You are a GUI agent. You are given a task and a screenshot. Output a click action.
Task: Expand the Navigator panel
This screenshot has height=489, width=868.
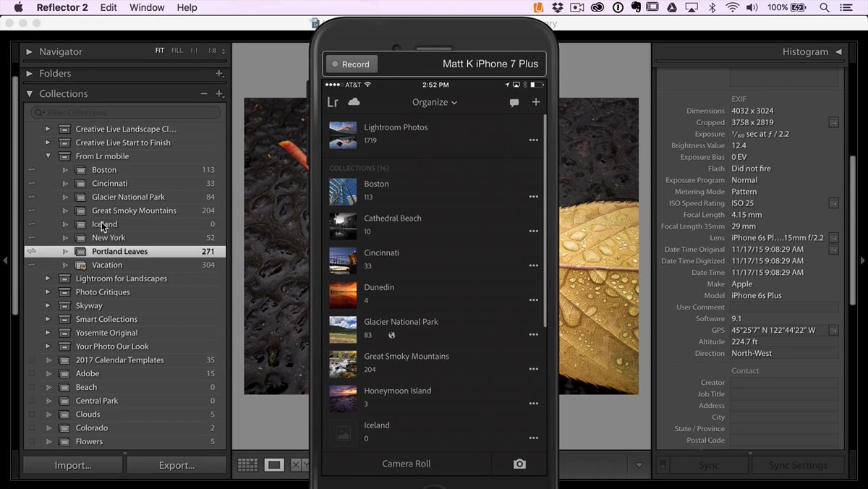click(30, 52)
